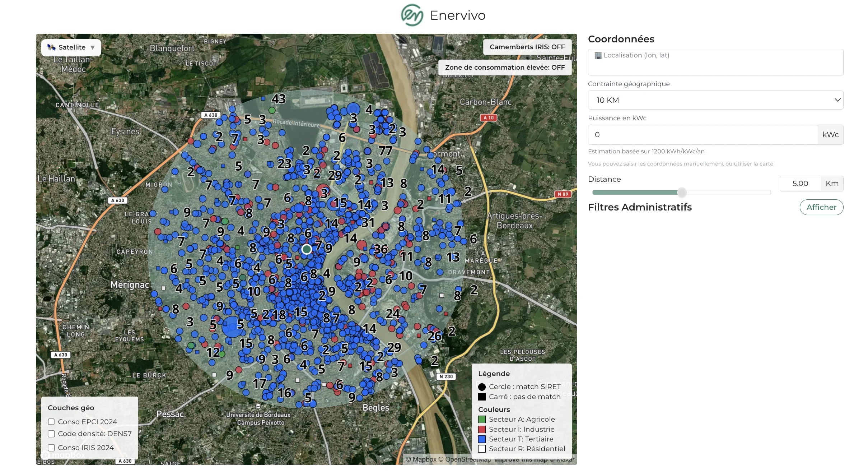Check Code densité: DENS7 checkbox
This screenshot has width=868, height=472.
coord(51,434)
